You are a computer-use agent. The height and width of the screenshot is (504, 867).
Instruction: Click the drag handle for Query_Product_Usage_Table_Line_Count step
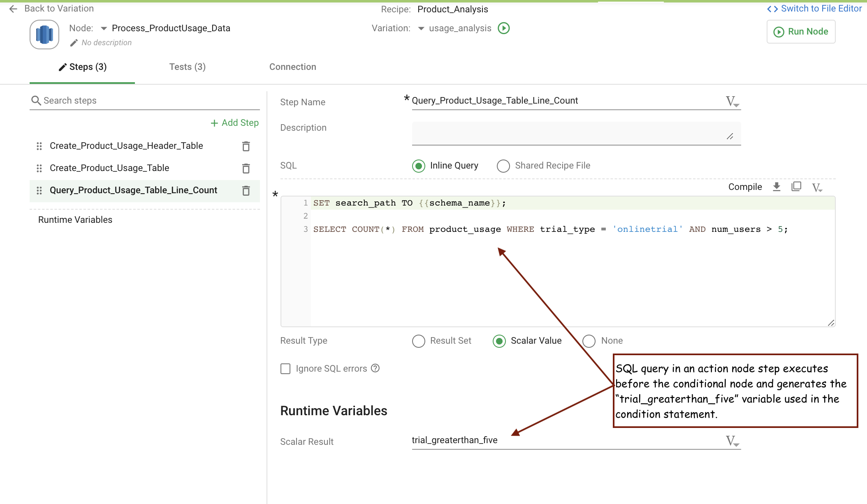coord(39,190)
